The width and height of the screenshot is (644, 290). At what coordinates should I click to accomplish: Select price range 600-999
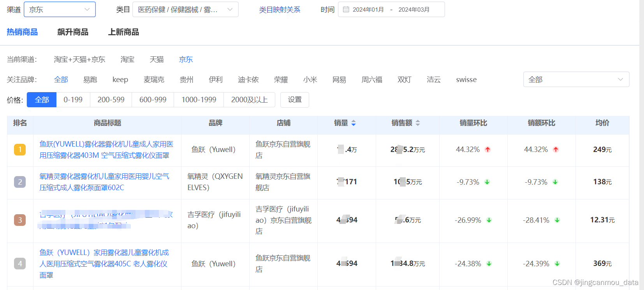click(x=153, y=100)
